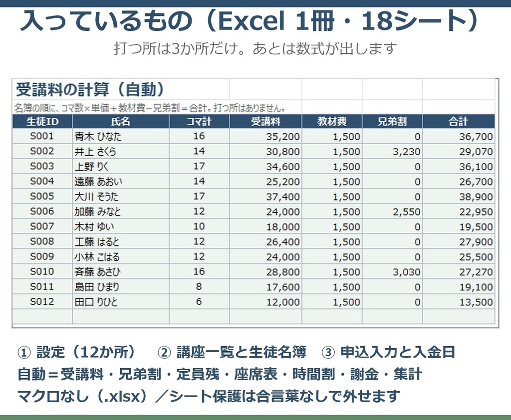This screenshot has width=511, height=420.
Task: Click the name 加藤 みなと
Action: pos(97,211)
